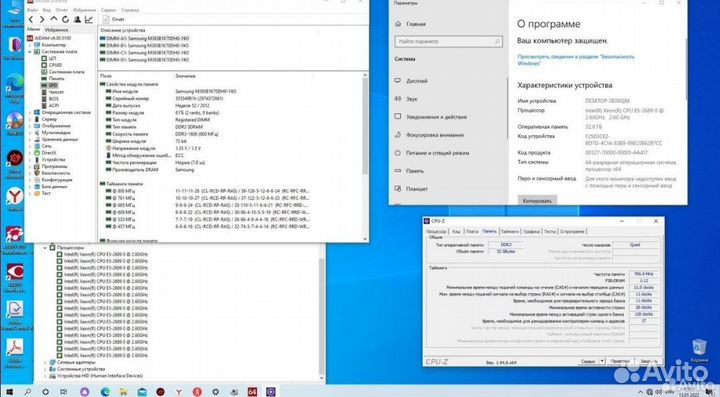The width and height of the screenshot is (720, 397).
Task: Open the Безопасность Windows details link
Action: tap(576, 60)
